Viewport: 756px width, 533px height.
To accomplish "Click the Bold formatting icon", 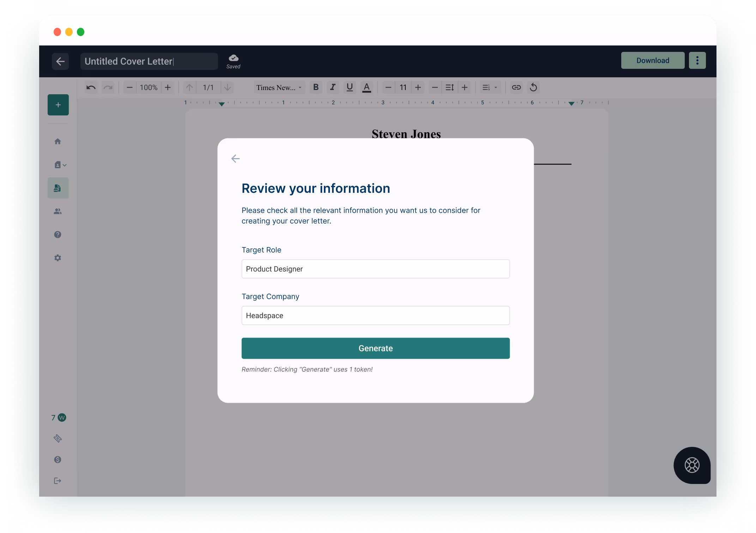I will [x=316, y=87].
